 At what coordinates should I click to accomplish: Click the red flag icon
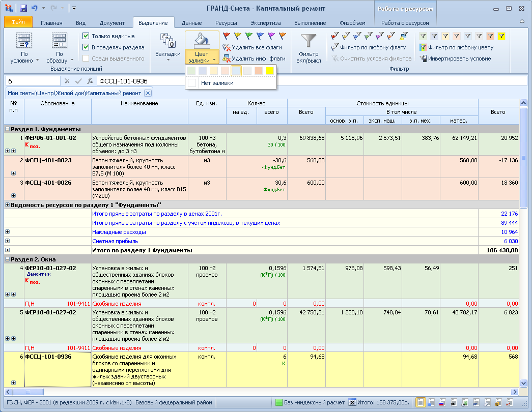coord(227,36)
